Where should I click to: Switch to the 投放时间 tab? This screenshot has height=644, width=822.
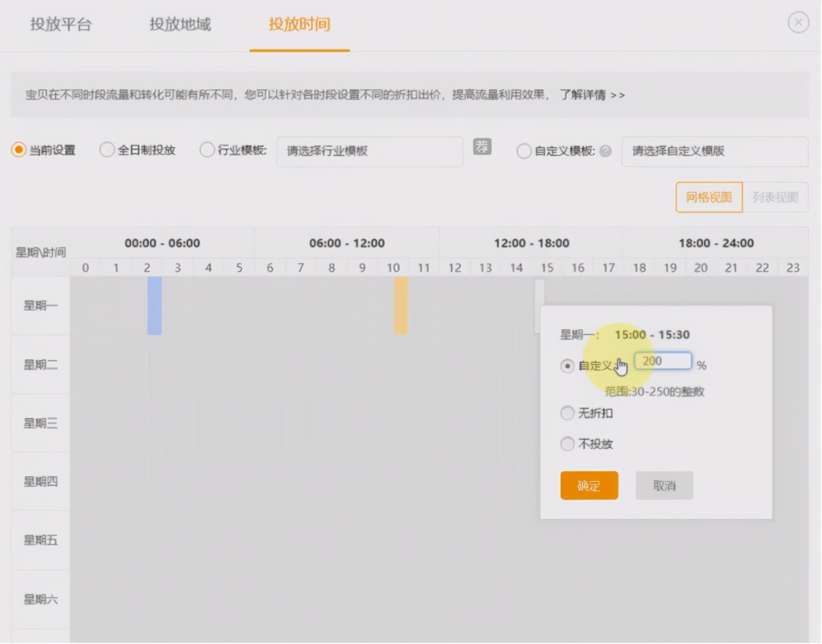[299, 24]
